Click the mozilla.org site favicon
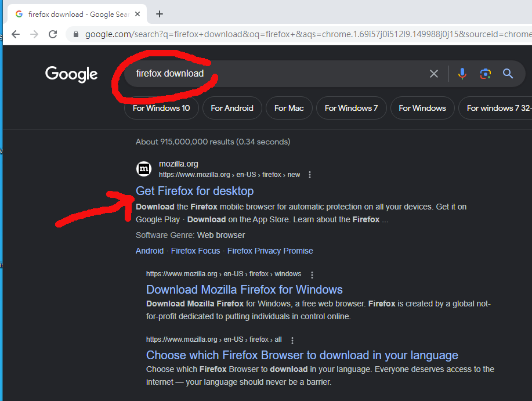The height and width of the screenshot is (401, 532). point(144,169)
